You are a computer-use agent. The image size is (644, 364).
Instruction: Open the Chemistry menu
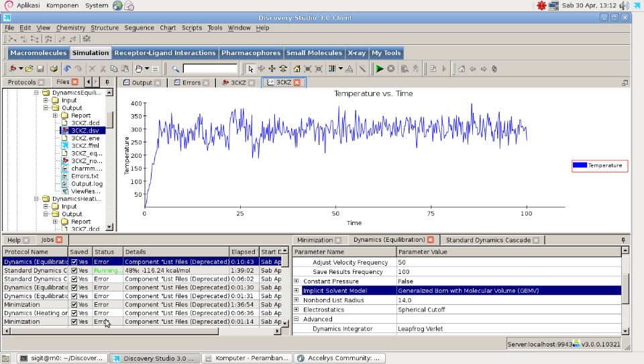pos(70,28)
